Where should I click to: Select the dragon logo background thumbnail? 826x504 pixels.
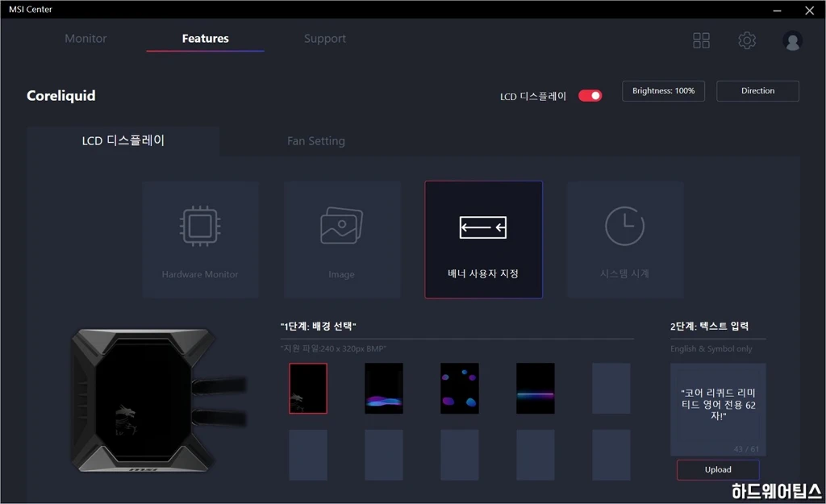(x=308, y=388)
